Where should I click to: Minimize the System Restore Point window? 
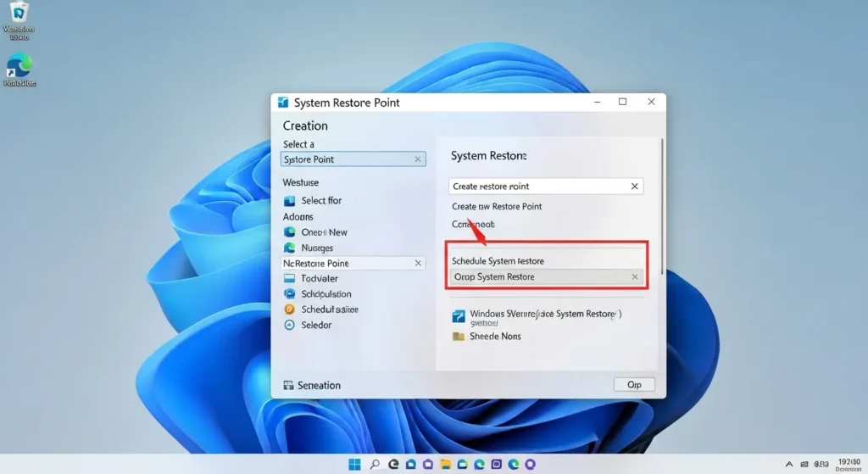[x=598, y=102]
